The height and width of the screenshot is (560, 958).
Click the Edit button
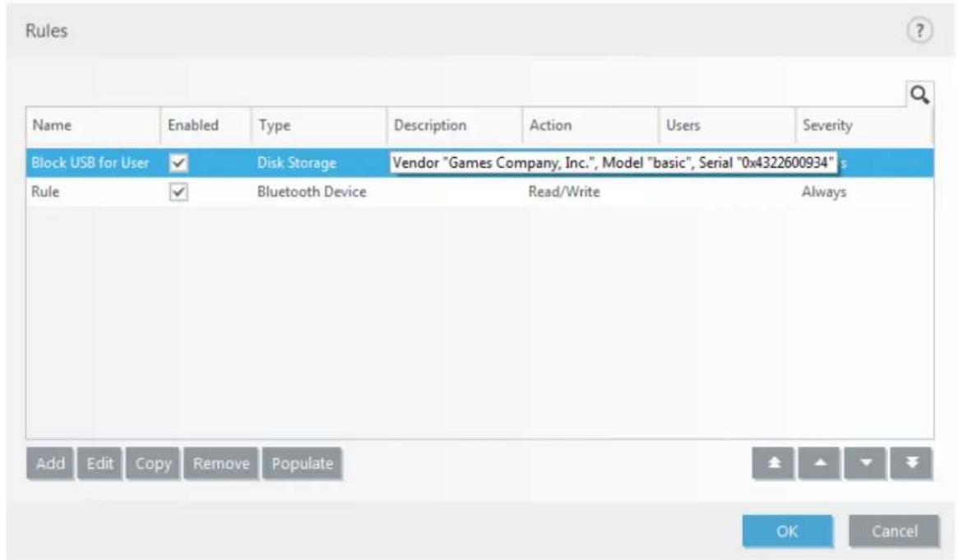pos(100,464)
